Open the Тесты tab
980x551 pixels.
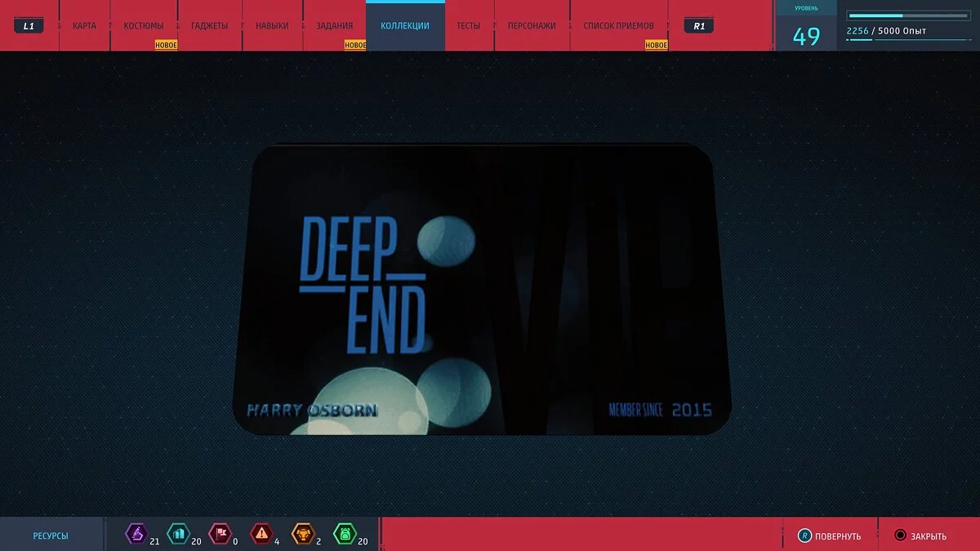pyautogui.click(x=469, y=25)
